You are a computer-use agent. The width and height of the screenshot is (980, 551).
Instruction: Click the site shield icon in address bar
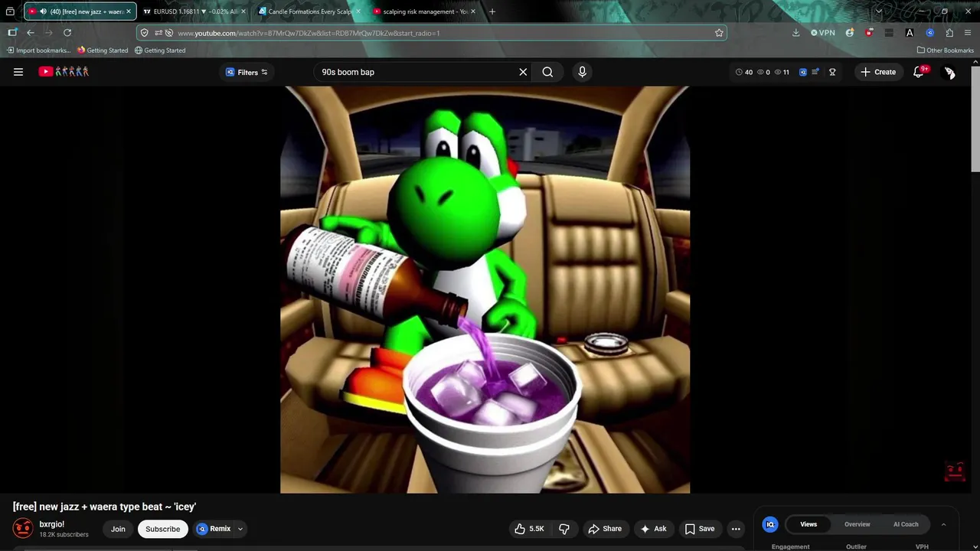145,33
